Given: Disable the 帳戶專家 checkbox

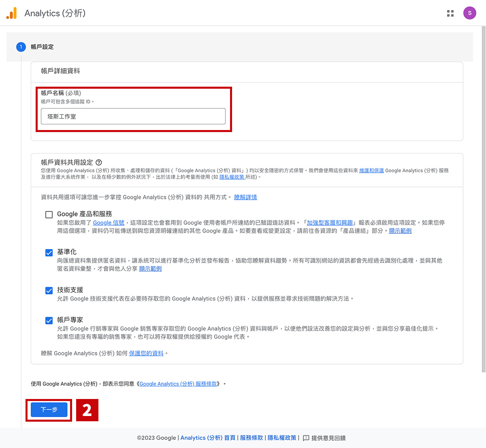Looking at the screenshot, I should point(49,320).
